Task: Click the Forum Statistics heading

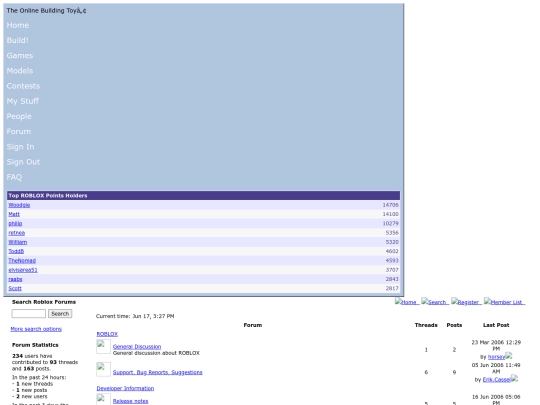Action: click(x=35, y=345)
